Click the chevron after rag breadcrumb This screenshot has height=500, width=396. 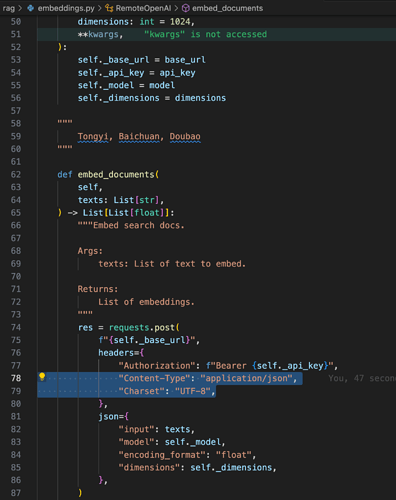(20, 8)
